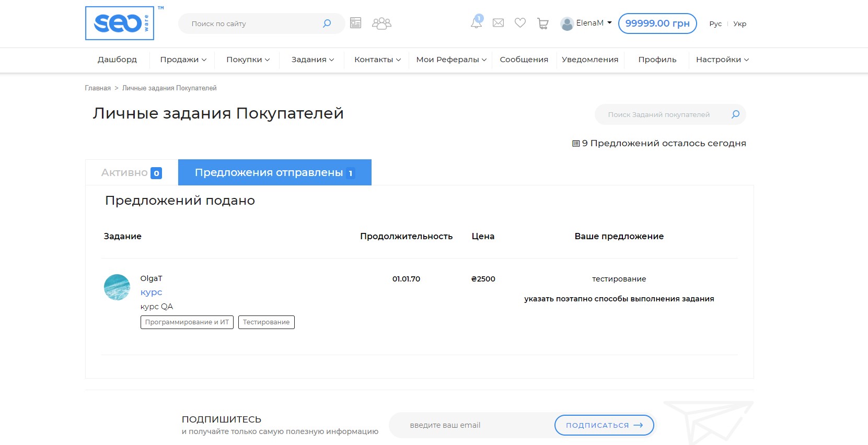The width and height of the screenshot is (868, 445).
Task: Open favorites heart icon
Action: tap(520, 23)
